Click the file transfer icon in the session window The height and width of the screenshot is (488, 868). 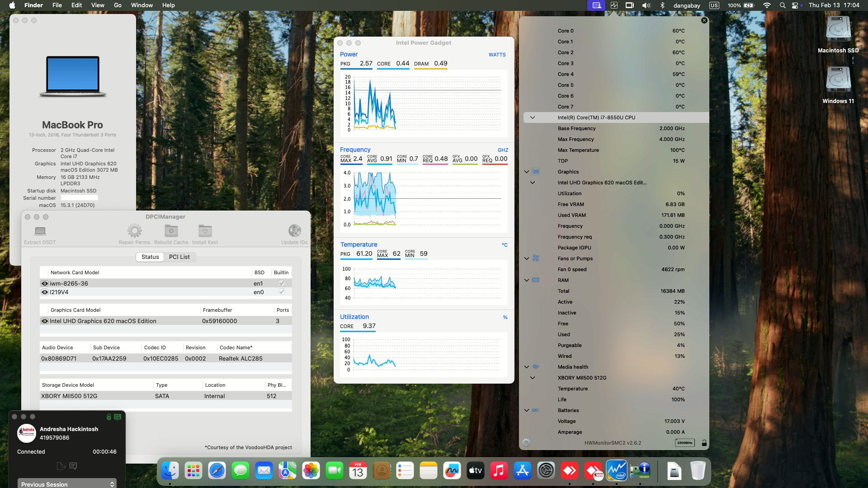tap(61, 465)
